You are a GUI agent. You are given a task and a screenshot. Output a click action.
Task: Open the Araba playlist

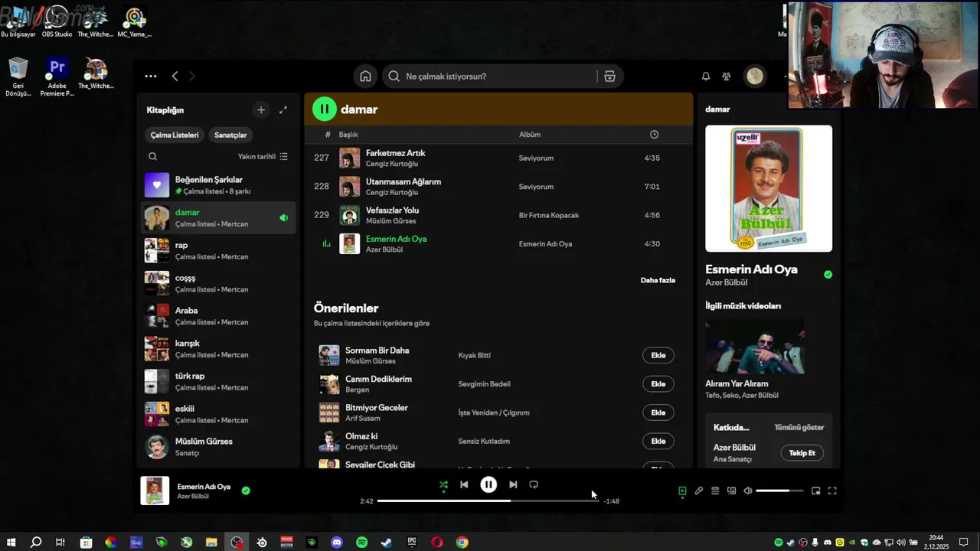click(x=218, y=316)
